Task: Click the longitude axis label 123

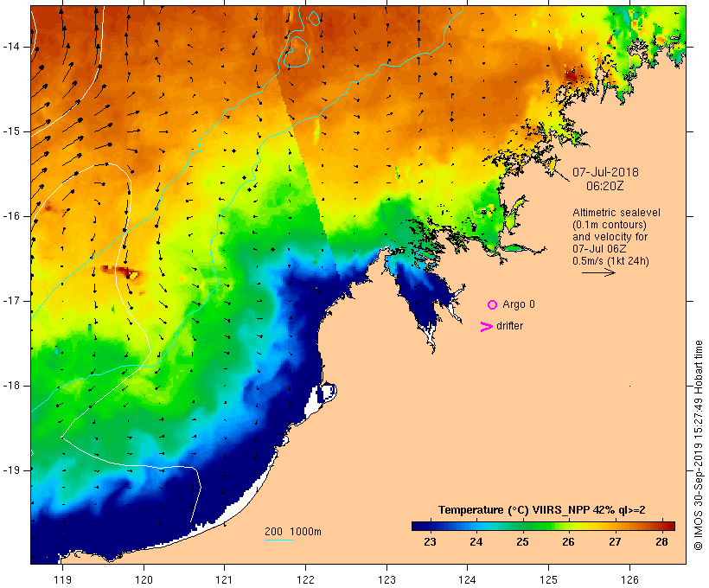Action: (386, 579)
